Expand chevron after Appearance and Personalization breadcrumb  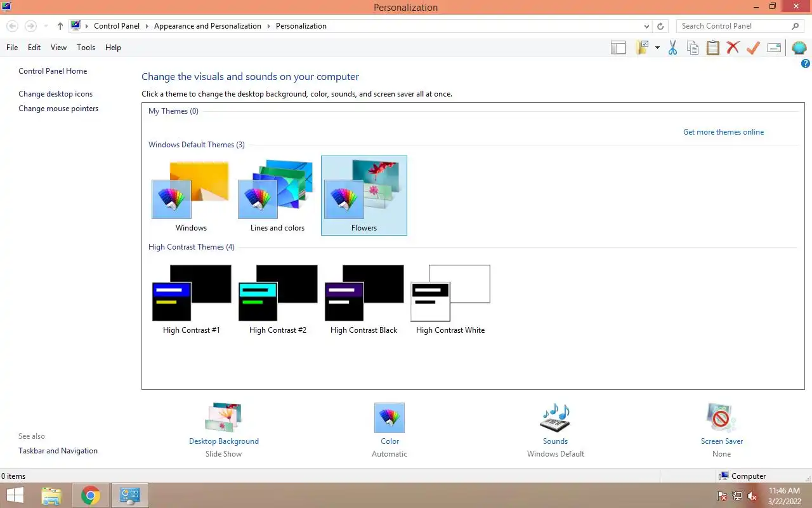[x=268, y=26]
